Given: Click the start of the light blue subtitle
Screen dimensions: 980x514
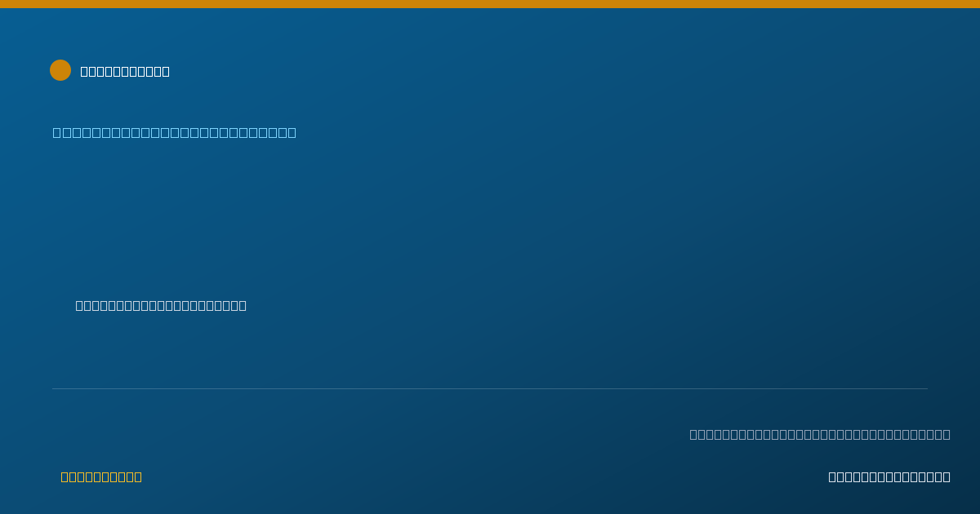Looking at the screenshot, I should pos(56,132).
